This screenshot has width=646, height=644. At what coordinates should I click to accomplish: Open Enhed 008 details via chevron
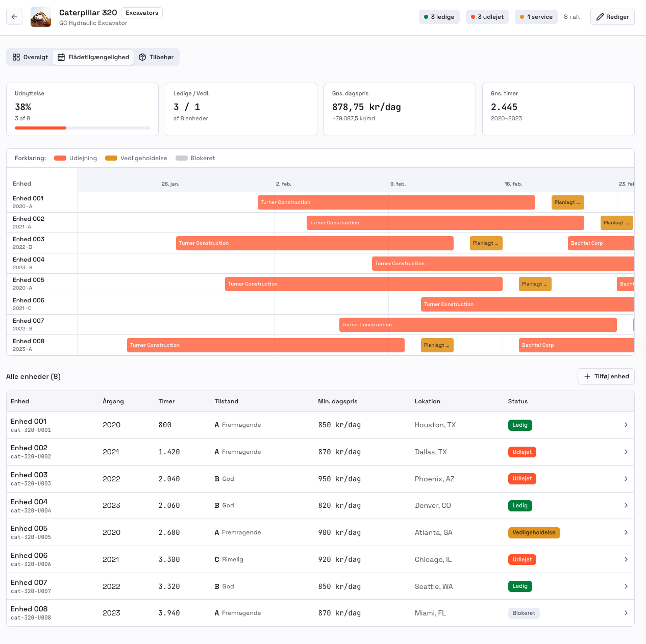coord(626,613)
